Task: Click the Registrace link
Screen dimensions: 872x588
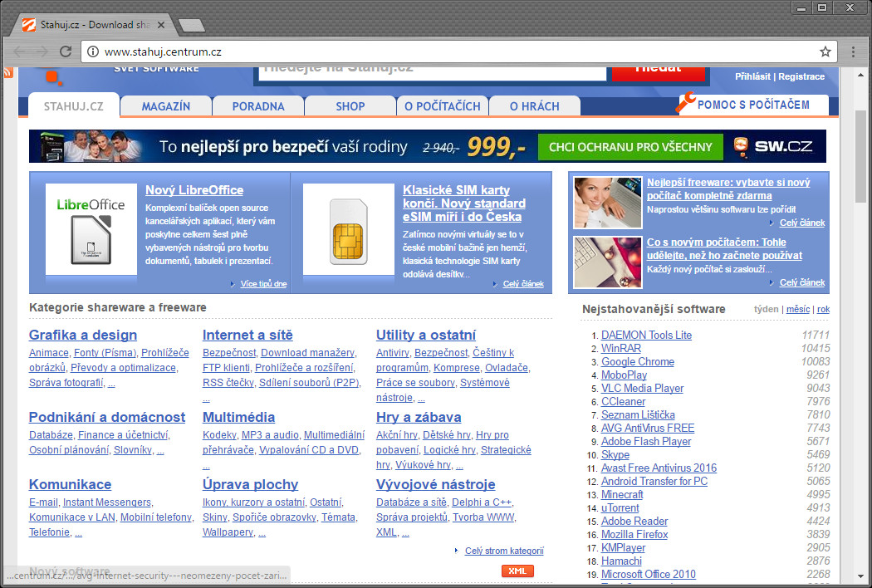Action: [801, 76]
